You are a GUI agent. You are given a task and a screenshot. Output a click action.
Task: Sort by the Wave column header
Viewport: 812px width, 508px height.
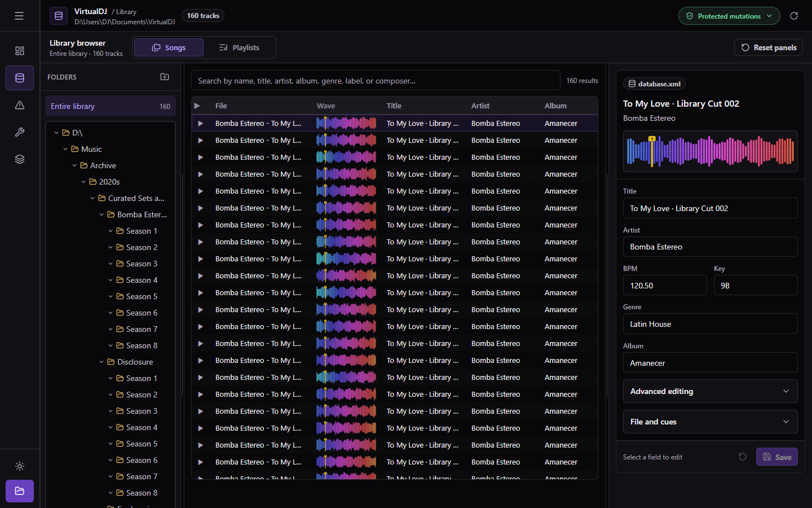[326, 106]
